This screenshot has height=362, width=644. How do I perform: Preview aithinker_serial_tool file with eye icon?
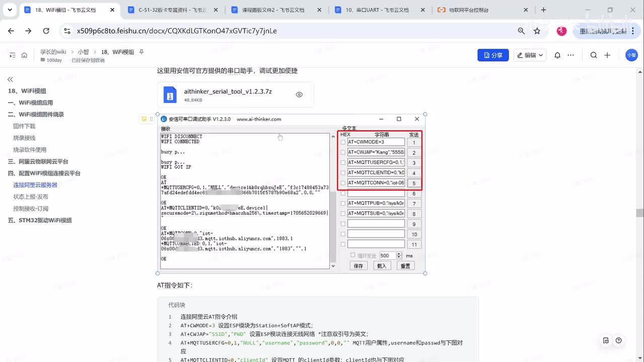coord(299,95)
